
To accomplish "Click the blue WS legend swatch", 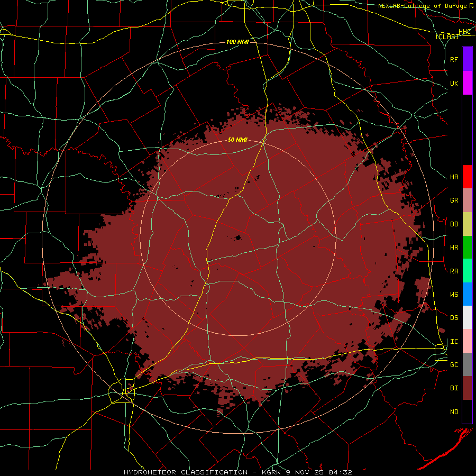I will click(x=467, y=294).
